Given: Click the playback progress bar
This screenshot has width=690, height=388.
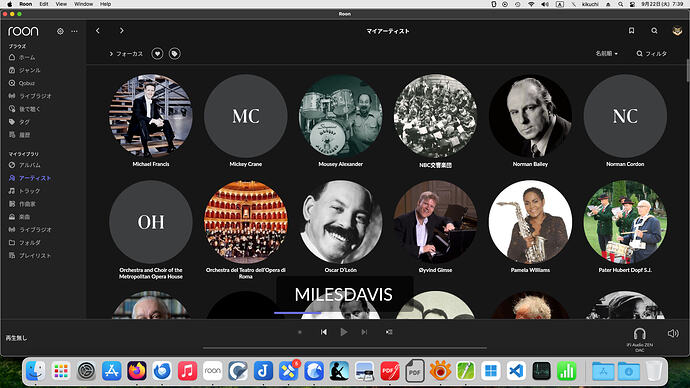Looking at the screenshot, I should point(345,348).
